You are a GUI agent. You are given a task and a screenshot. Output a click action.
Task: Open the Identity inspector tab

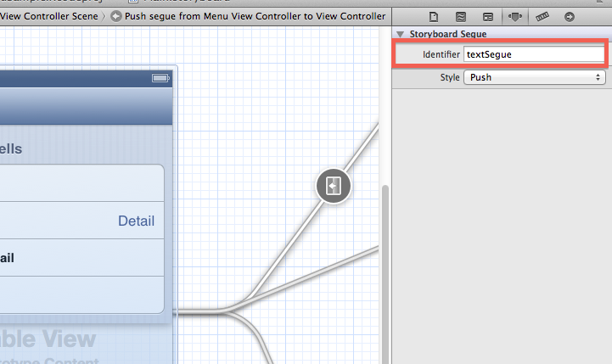pos(488,17)
